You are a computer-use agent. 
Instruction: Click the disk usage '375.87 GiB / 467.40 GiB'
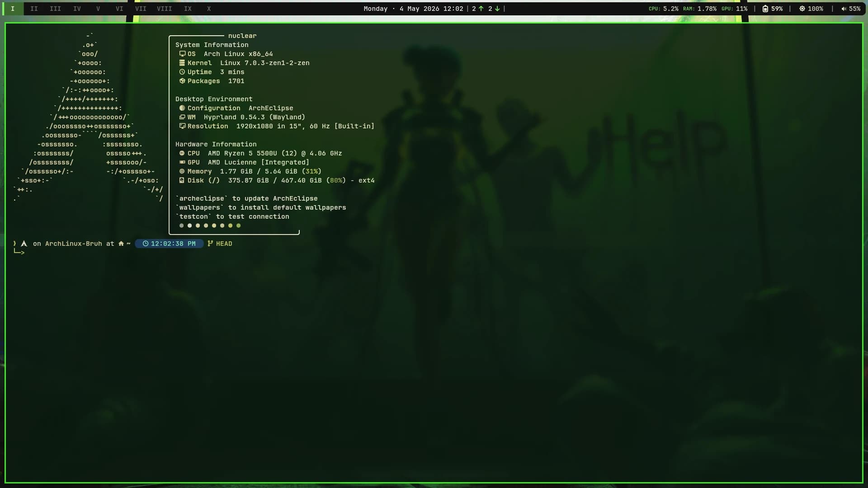pos(275,180)
